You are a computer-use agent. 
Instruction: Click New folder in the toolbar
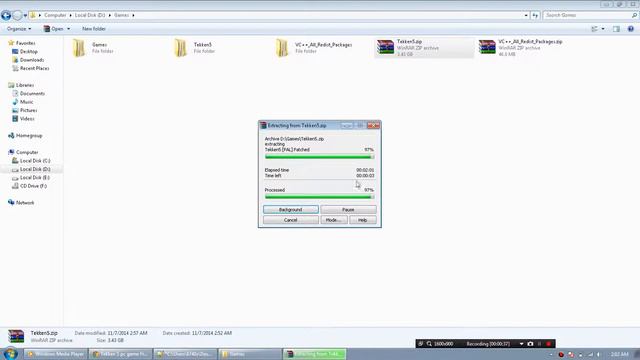coord(94,29)
